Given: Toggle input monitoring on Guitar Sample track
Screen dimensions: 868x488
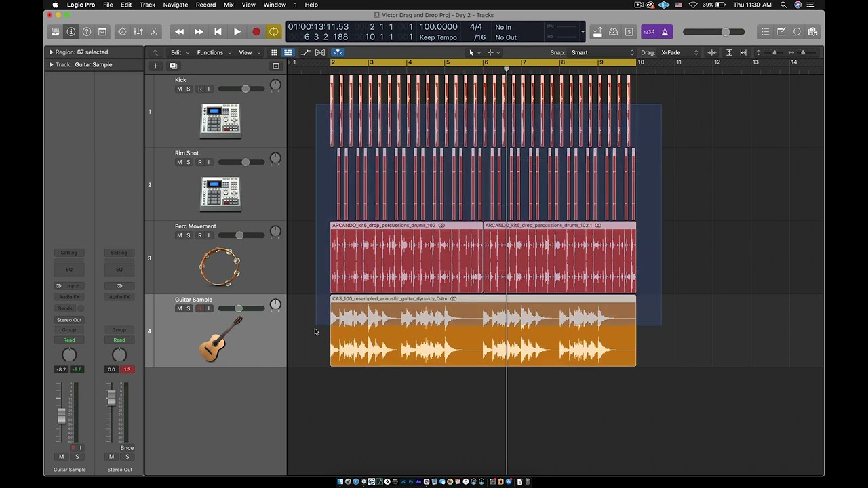Looking at the screenshot, I should [209, 308].
